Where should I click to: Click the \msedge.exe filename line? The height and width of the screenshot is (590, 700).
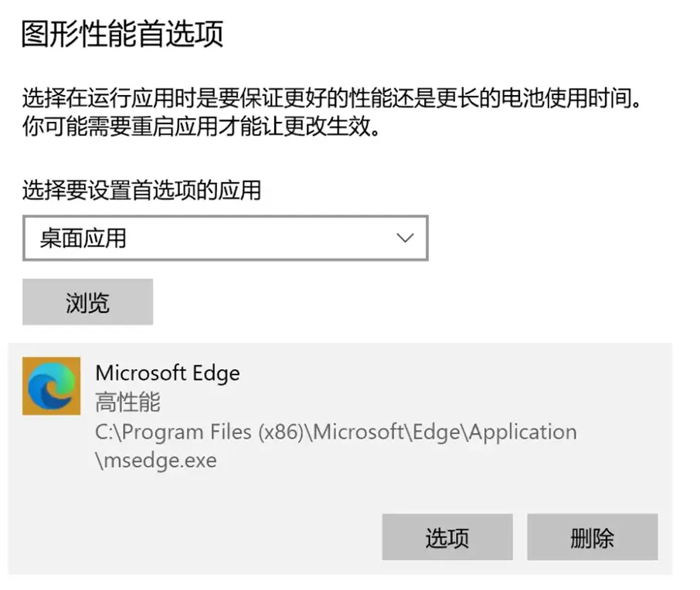coord(156,461)
